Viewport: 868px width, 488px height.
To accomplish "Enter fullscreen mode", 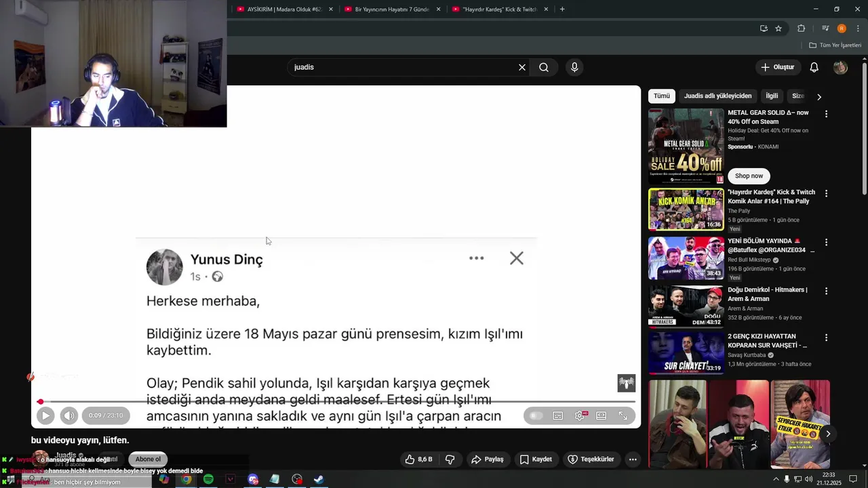I will click(x=623, y=415).
